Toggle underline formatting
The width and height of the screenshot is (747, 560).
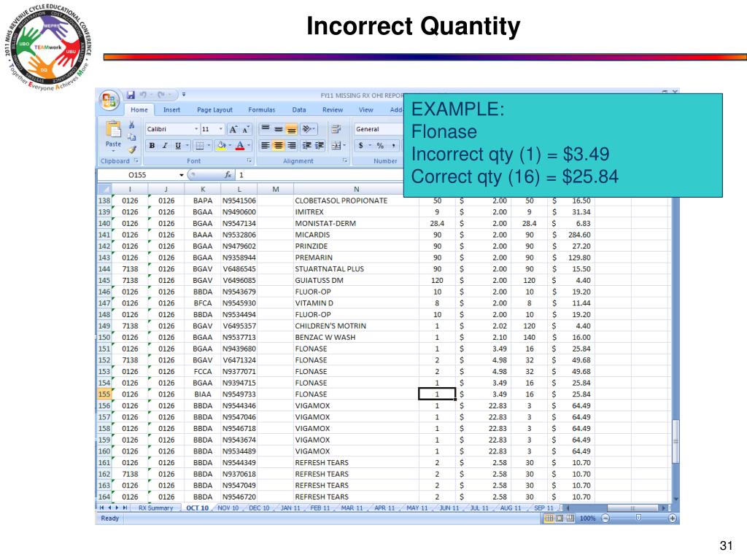coord(178,146)
